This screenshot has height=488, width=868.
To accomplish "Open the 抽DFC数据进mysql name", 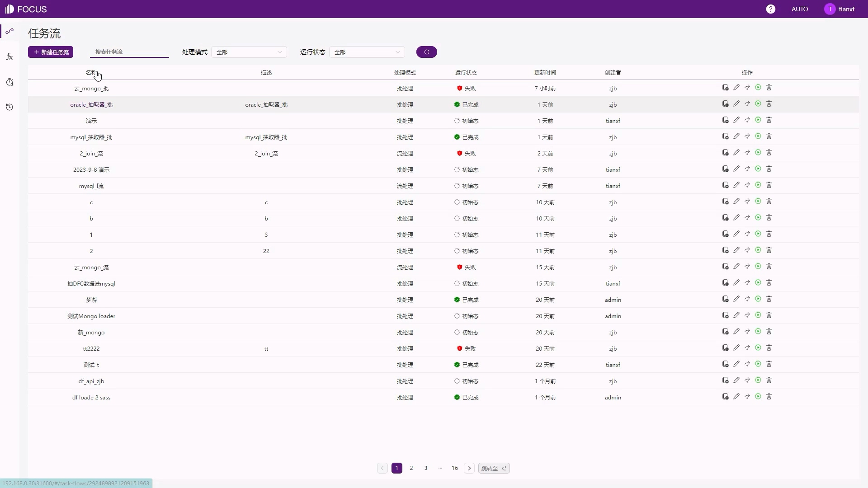I will tap(91, 284).
